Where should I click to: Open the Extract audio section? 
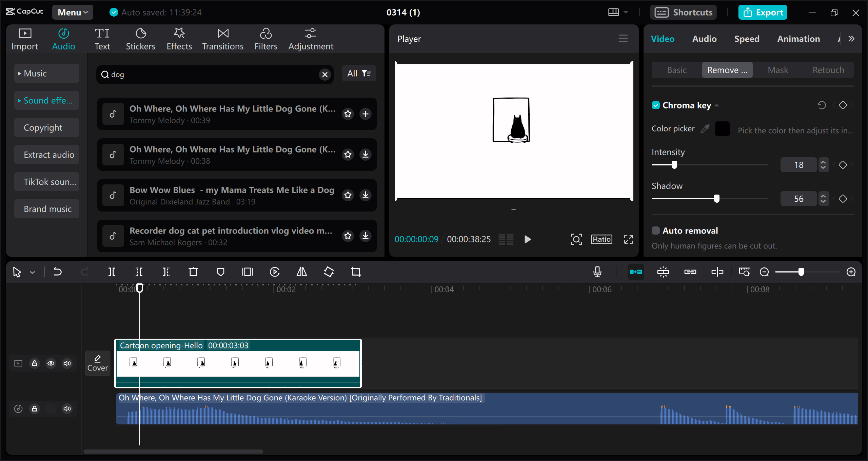pos(47,155)
